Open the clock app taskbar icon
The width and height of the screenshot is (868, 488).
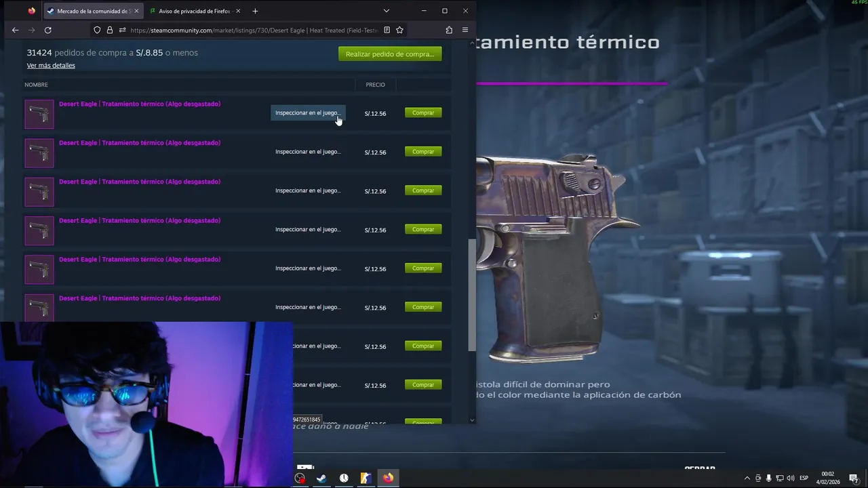[344, 478]
